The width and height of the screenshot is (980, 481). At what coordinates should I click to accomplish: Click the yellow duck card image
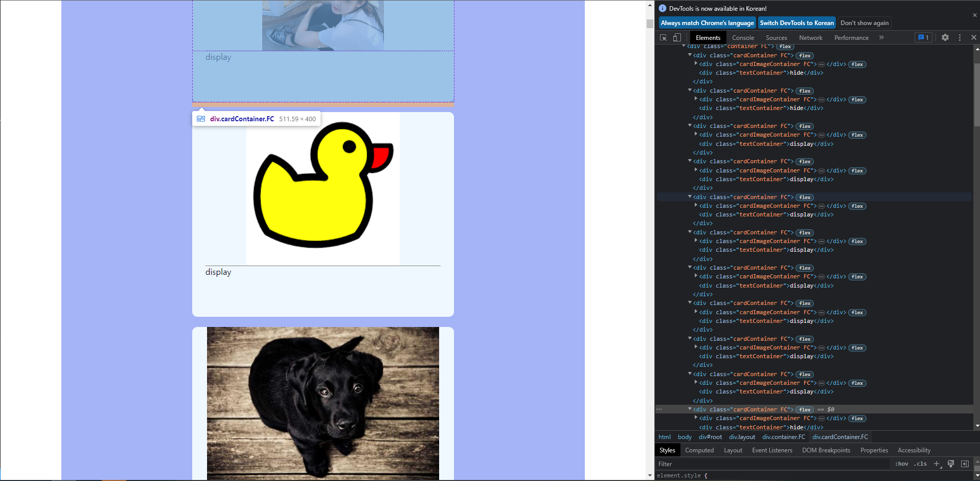pos(323,188)
